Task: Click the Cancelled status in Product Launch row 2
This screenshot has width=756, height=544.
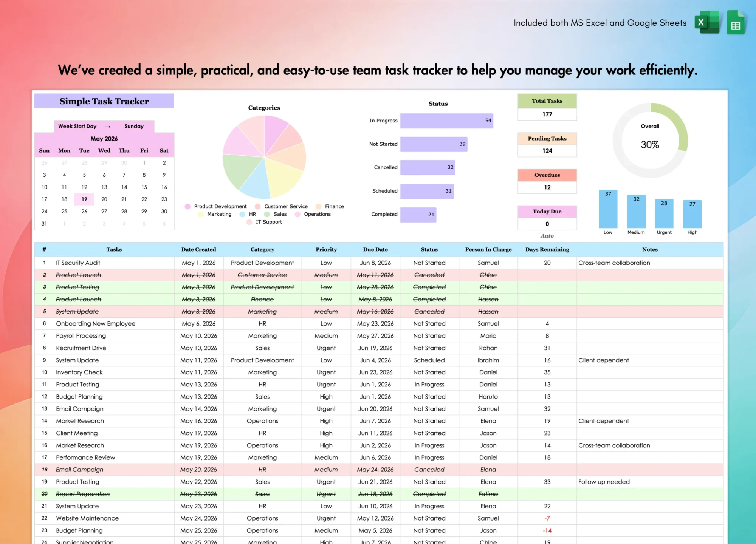Action: click(x=429, y=275)
